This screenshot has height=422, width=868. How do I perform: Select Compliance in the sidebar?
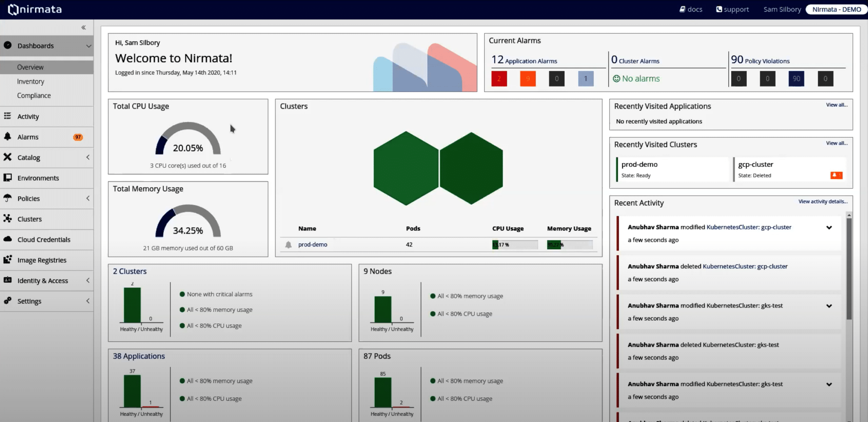tap(34, 96)
